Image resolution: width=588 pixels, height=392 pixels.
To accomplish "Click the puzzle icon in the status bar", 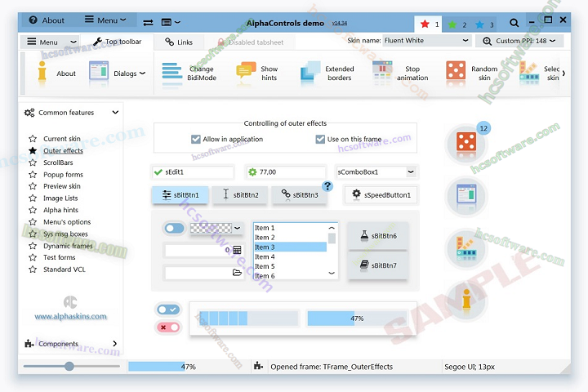I will click(258, 366).
